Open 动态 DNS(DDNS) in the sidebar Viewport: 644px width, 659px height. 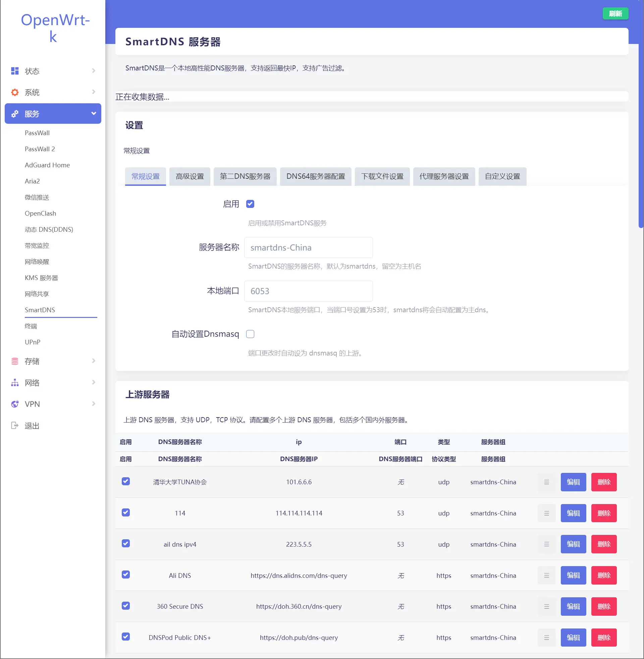[49, 230]
